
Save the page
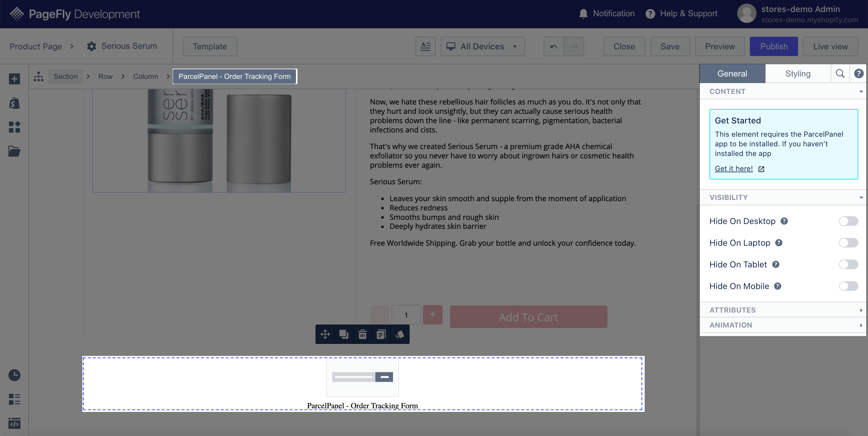coord(670,46)
